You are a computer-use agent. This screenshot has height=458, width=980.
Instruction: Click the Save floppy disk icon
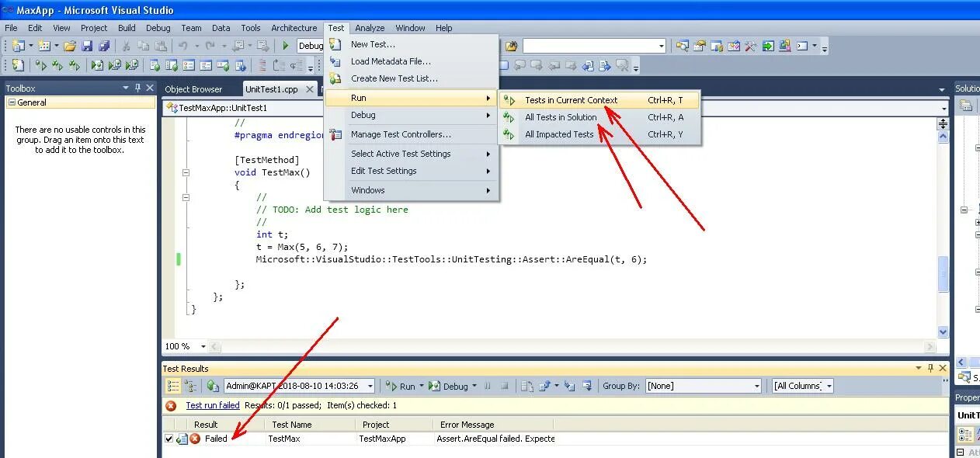87,46
